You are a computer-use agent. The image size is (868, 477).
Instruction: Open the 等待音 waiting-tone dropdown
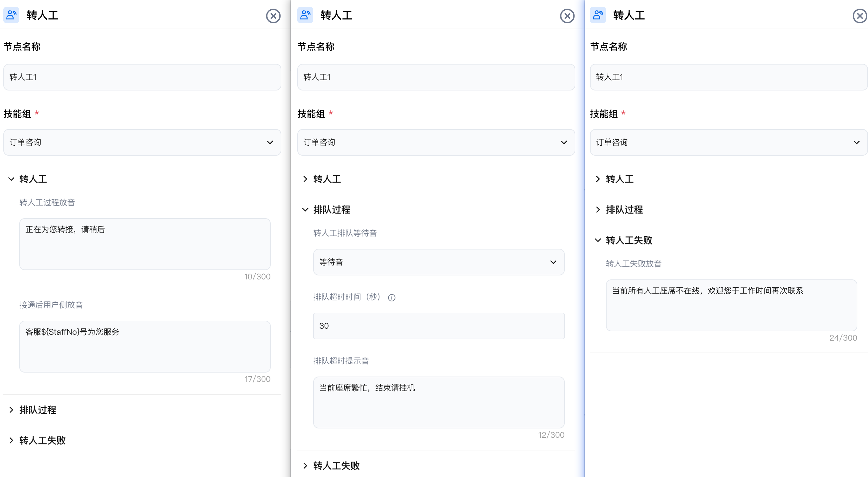[439, 262]
